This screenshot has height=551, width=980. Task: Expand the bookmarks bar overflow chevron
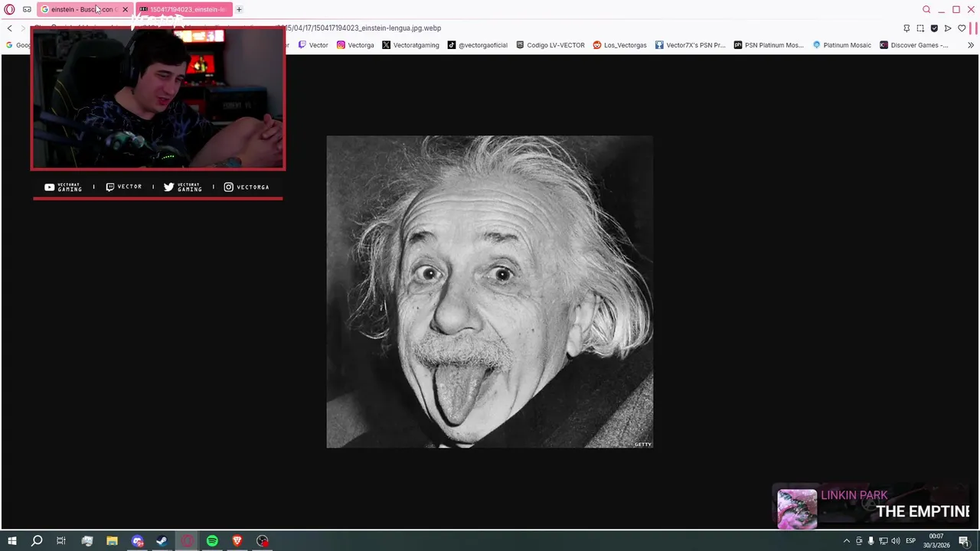971,45
